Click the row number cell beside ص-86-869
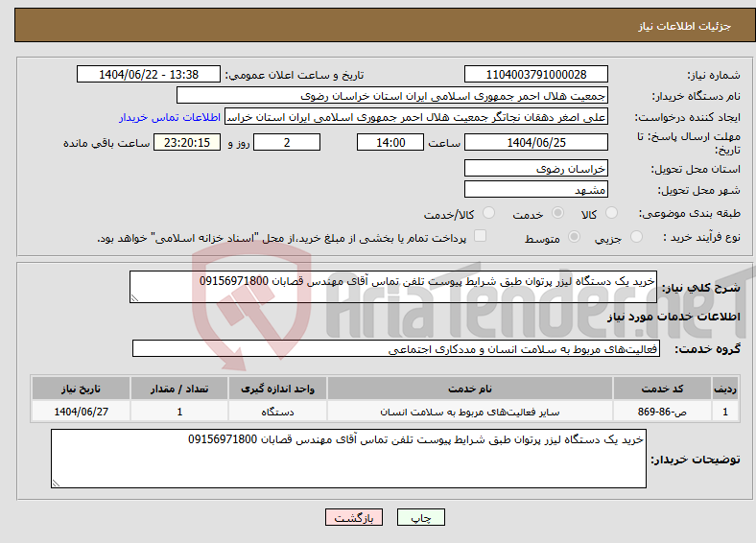756x543 pixels. point(725,412)
